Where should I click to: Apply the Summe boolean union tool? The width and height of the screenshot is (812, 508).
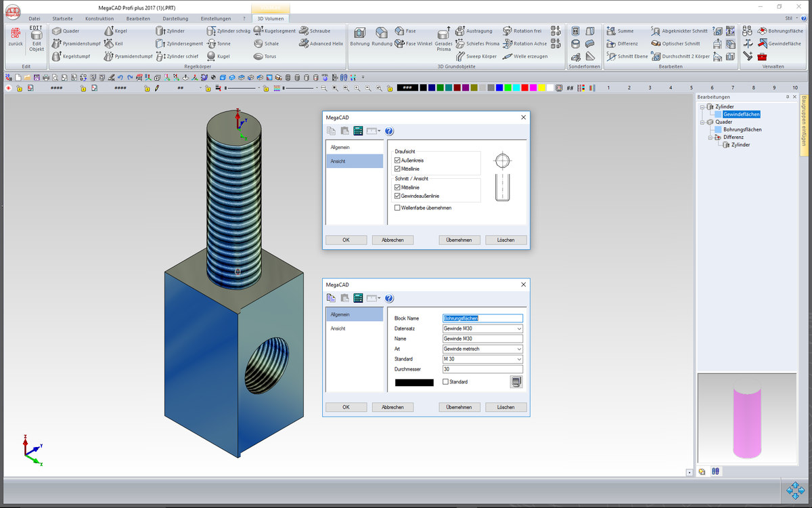coord(620,31)
